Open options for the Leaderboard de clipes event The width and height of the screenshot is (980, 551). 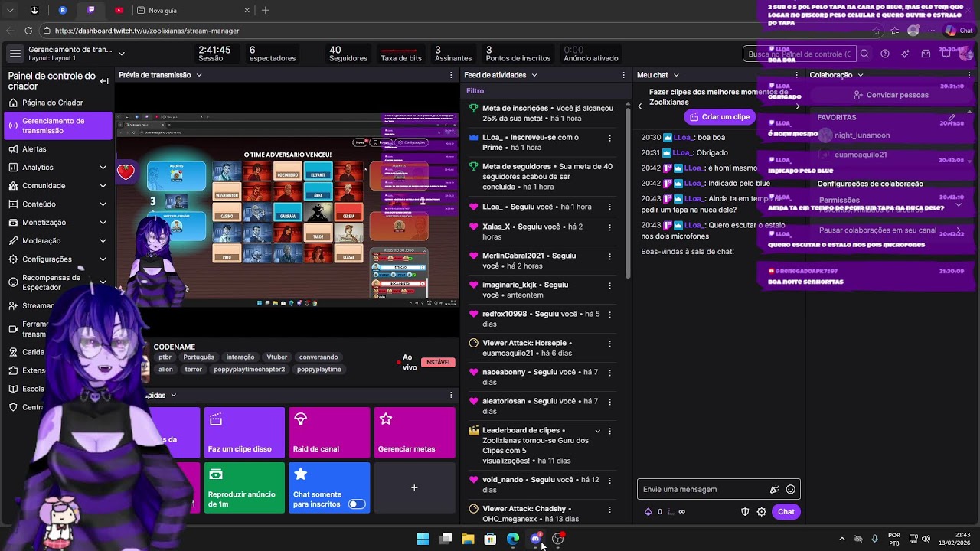[x=609, y=431]
